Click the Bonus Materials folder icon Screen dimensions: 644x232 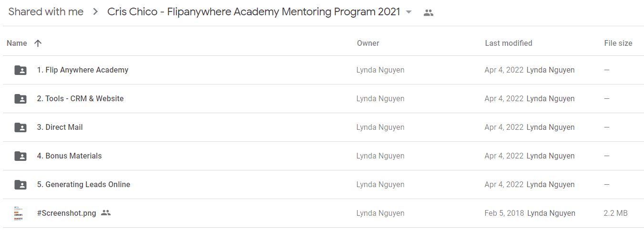click(20, 156)
